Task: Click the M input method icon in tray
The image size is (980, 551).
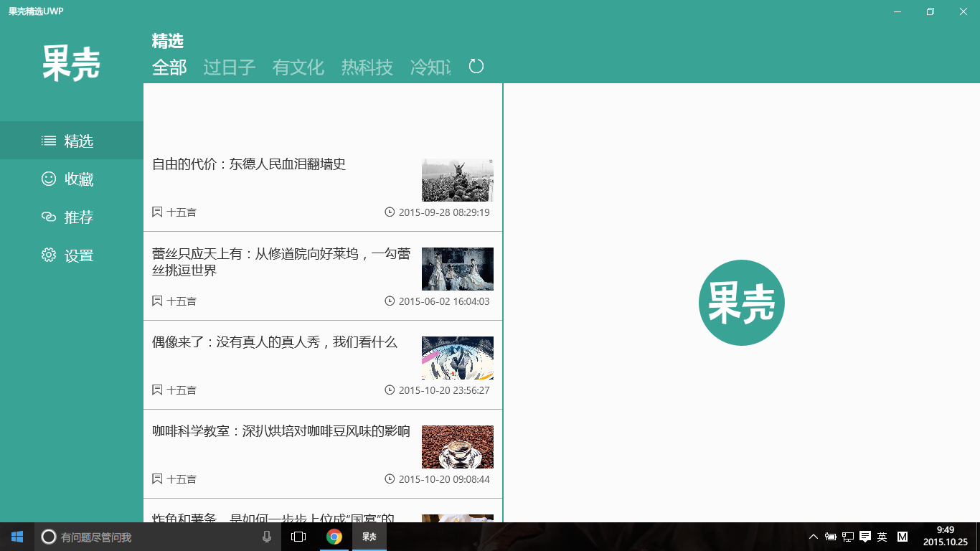Action: pyautogui.click(x=903, y=537)
